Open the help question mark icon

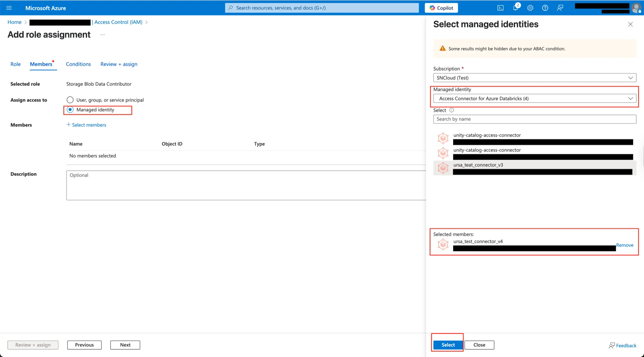pos(545,8)
